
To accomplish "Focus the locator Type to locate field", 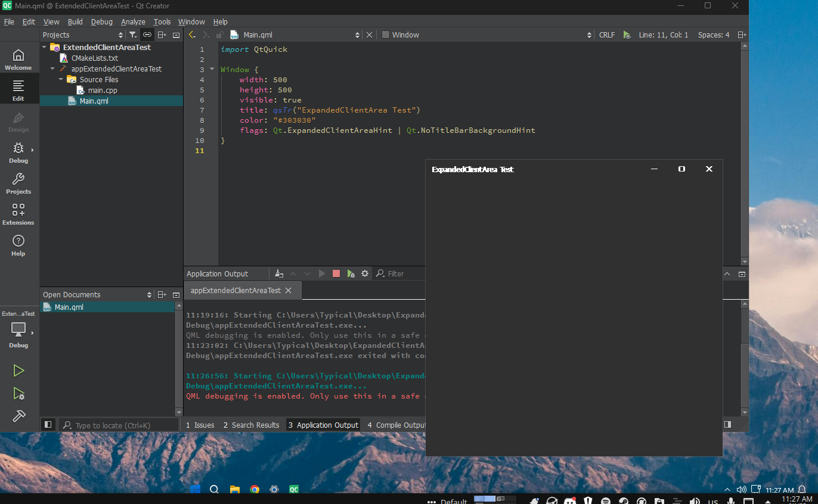I will tap(119, 425).
